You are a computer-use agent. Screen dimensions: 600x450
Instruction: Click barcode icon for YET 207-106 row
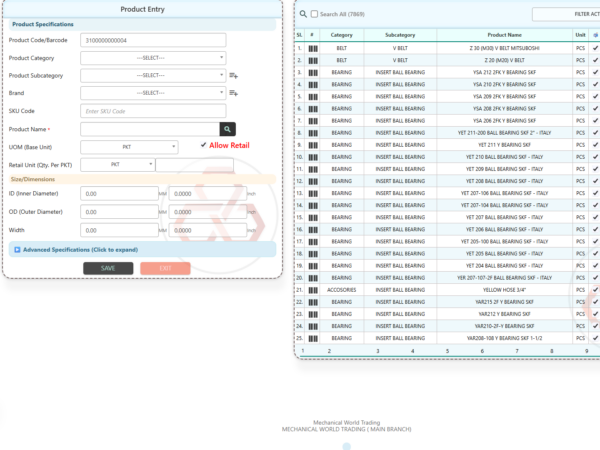pos(313,194)
